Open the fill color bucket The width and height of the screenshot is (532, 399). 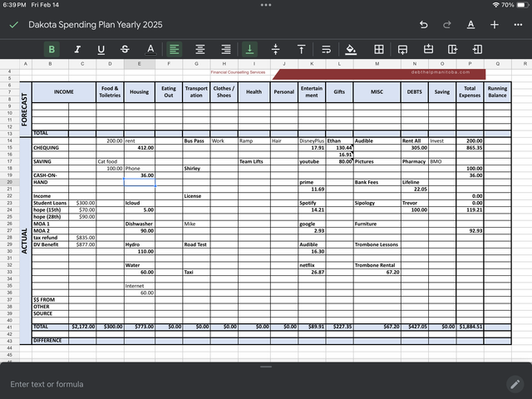351,50
